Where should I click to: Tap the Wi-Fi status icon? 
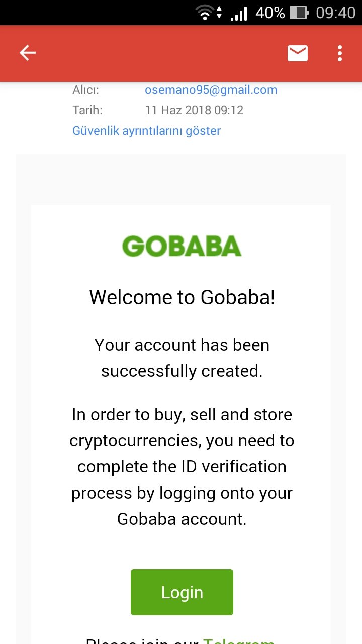(x=205, y=13)
